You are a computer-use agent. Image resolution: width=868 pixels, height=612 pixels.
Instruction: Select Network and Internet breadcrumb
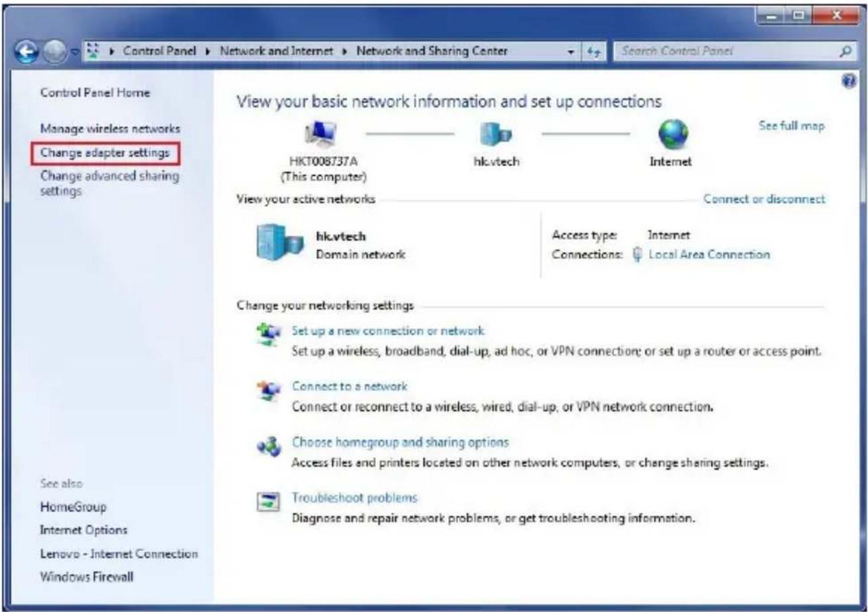point(278,51)
